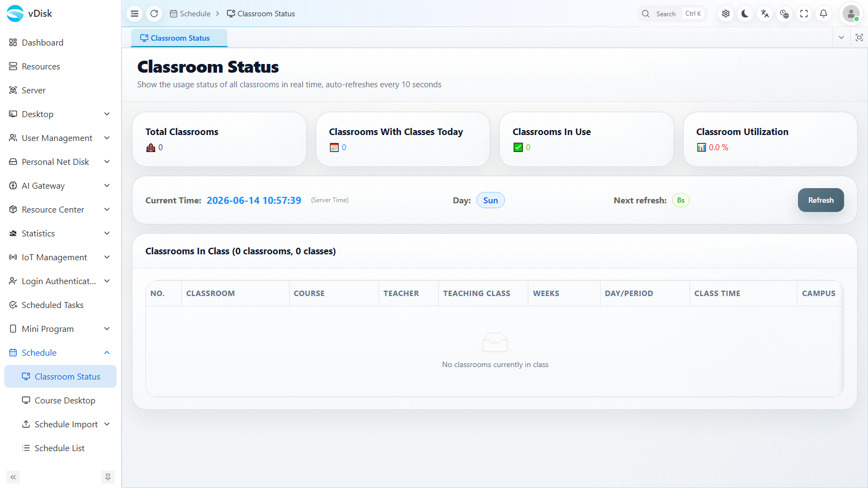
Task: Click the page reload icon in header
Action: [x=154, y=14]
